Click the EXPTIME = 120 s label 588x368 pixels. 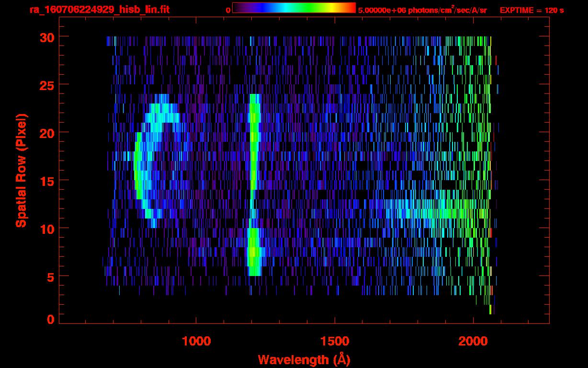tap(531, 10)
